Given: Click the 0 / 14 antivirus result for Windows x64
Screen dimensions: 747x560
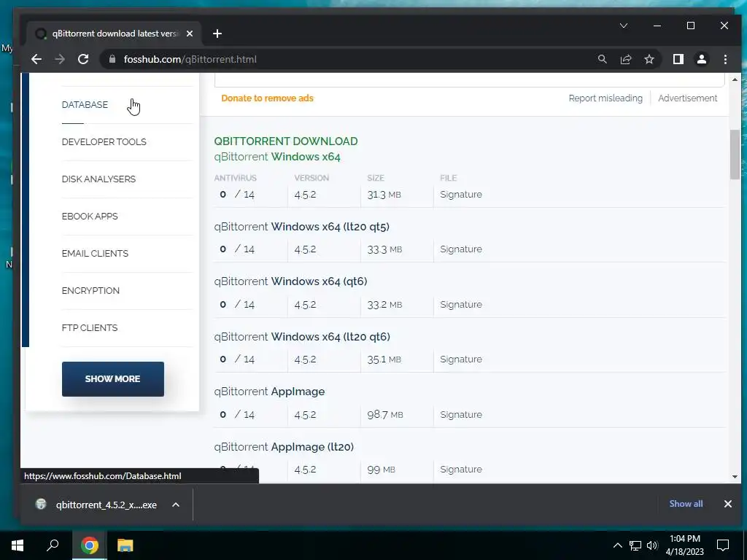Looking at the screenshot, I should point(237,194).
